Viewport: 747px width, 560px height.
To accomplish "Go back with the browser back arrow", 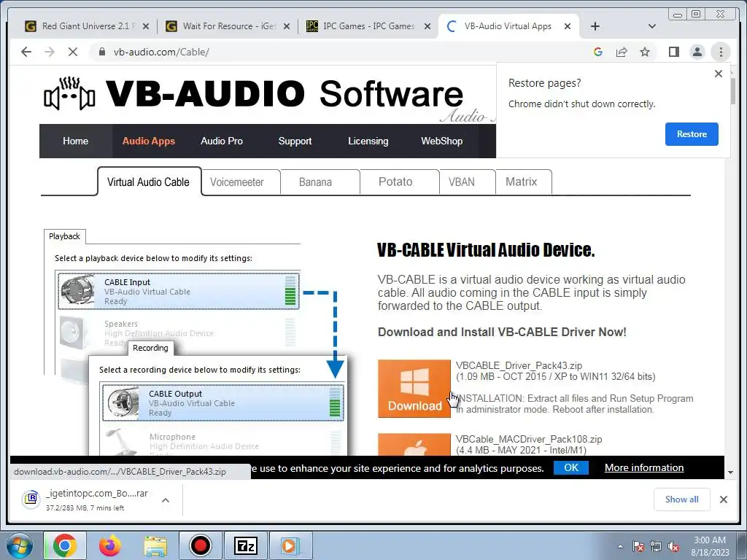I will point(26,52).
